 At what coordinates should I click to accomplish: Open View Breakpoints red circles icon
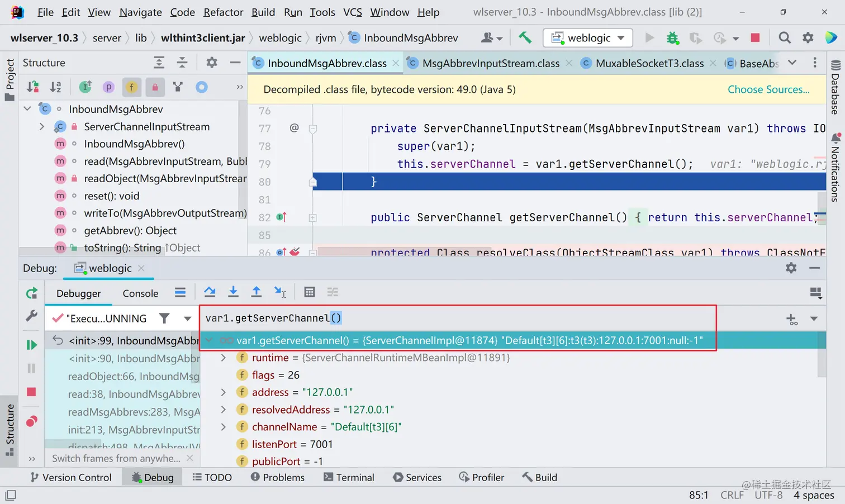(x=32, y=421)
